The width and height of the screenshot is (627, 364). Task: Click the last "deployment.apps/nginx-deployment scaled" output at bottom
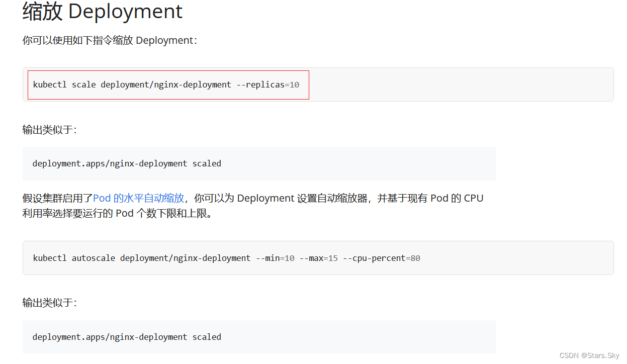pos(127,337)
